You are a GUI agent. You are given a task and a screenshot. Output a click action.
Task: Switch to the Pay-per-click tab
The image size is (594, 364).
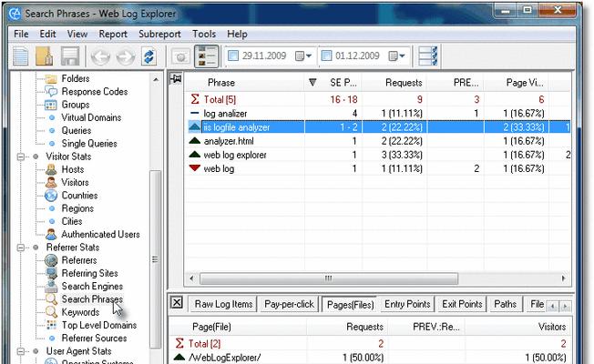[x=289, y=304]
